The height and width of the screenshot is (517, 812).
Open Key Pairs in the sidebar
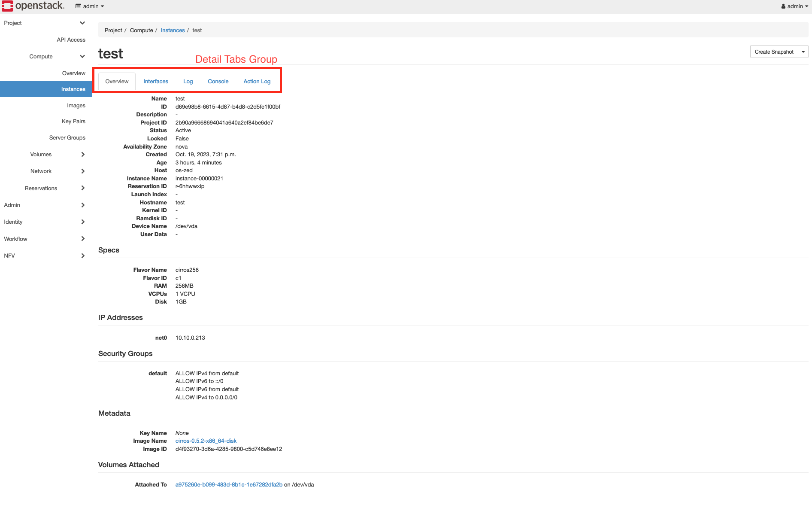73,121
